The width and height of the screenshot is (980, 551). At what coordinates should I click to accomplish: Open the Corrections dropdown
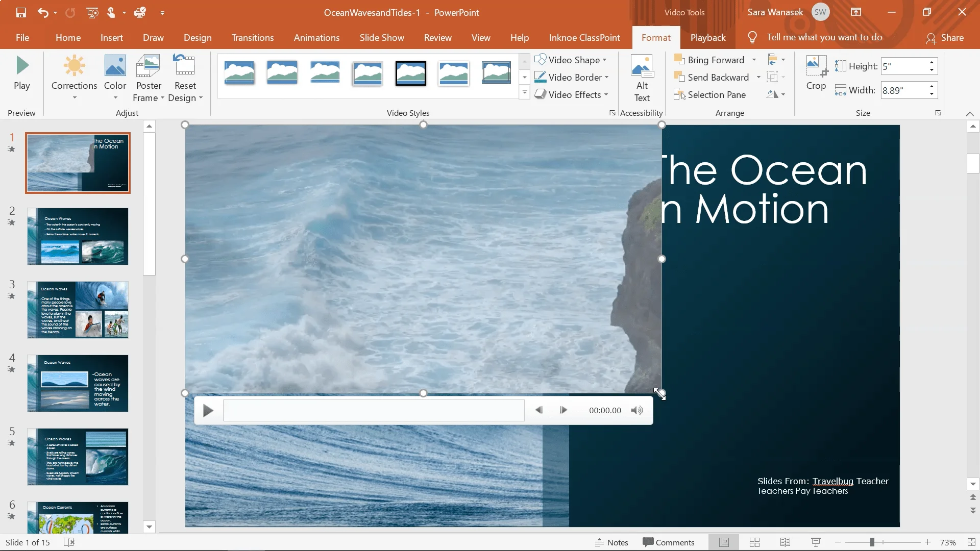74,77
